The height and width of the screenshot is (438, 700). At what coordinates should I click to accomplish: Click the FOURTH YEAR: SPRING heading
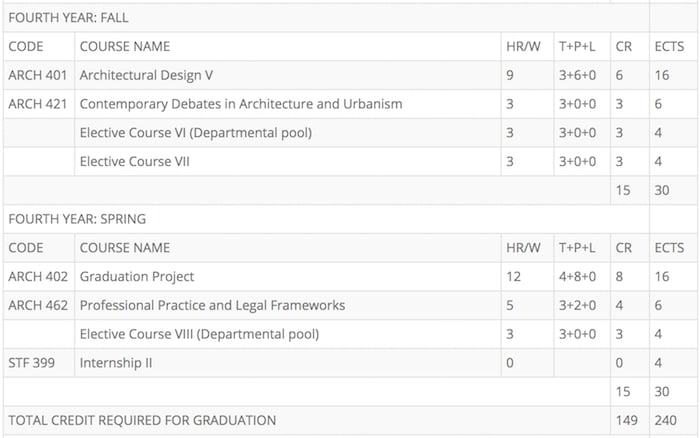(77, 219)
